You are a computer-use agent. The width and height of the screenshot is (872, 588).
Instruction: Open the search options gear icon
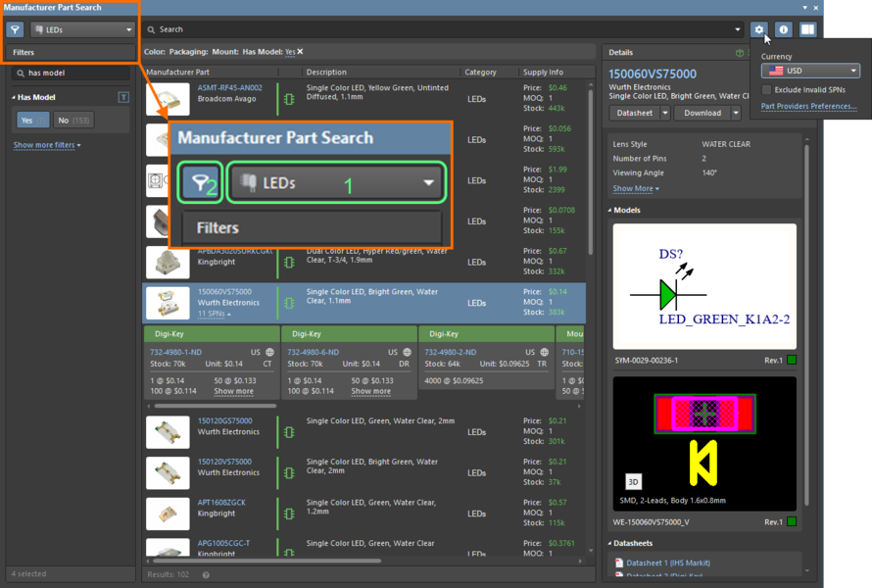759,29
